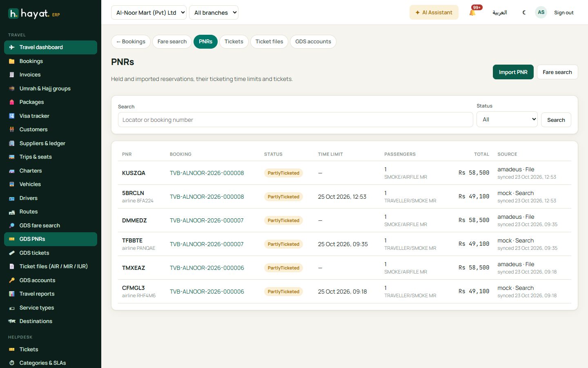Open Destinations in sidebar
This screenshot has width=588, height=368.
[51, 321]
